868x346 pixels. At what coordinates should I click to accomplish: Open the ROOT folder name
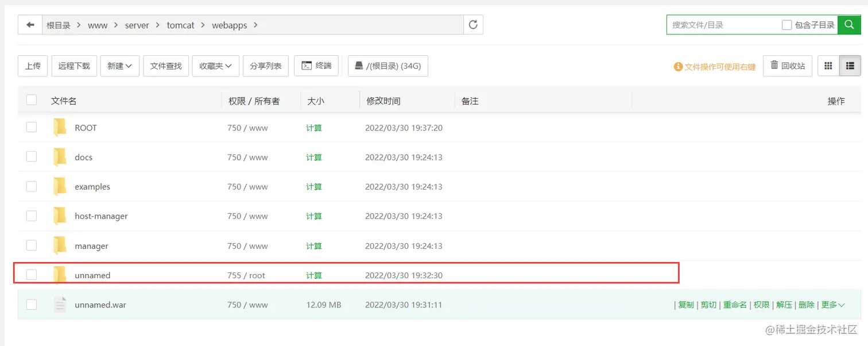[x=86, y=128]
